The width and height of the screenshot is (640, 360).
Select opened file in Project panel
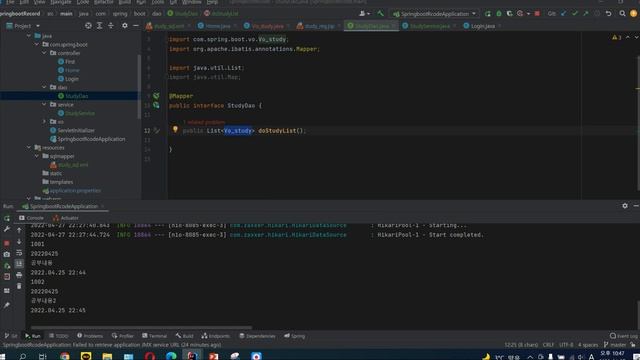click(88, 26)
